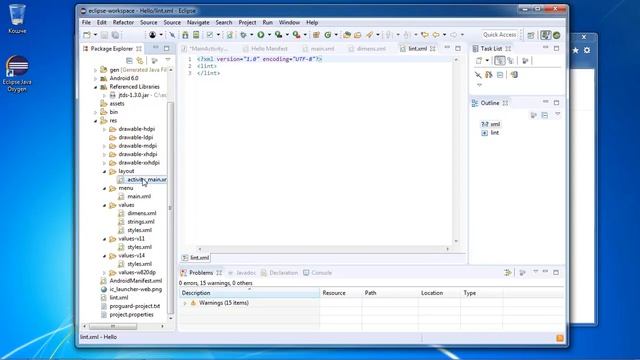
Task: Toggle Categorized presentation in Task List
Action: 500,61
